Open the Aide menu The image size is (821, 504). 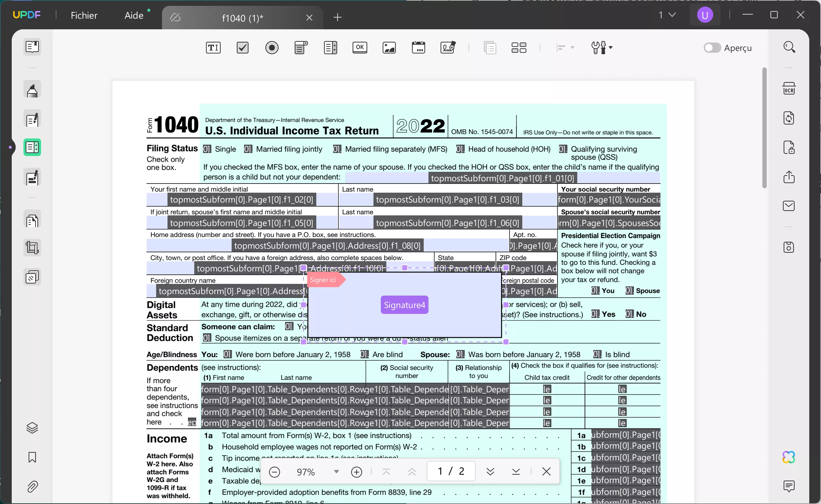coord(134,15)
